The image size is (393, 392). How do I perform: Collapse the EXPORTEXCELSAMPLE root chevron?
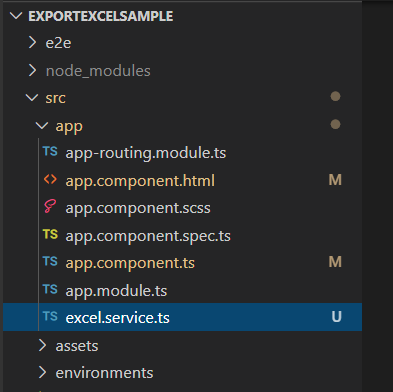point(16,16)
